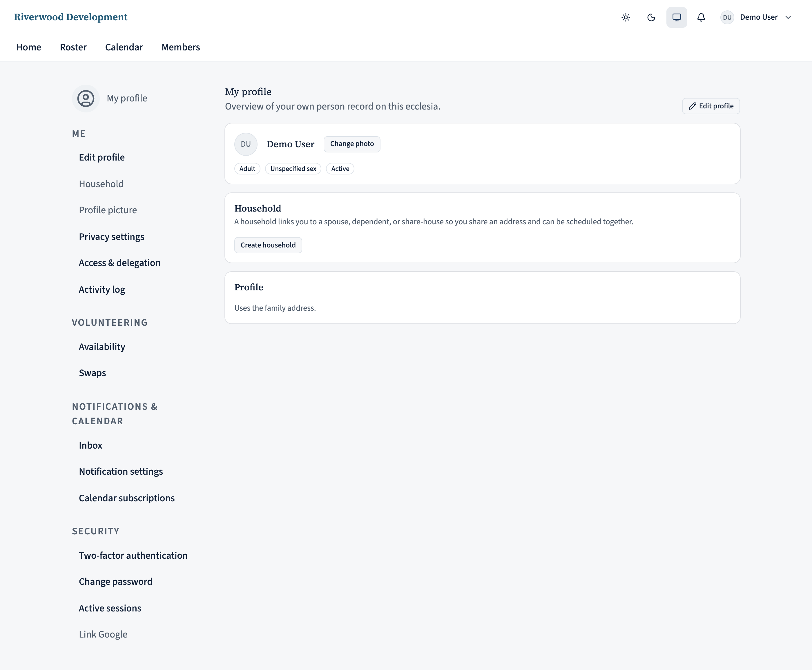The image size is (812, 670).
Task: Open Link Google
Action: pyautogui.click(x=103, y=634)
